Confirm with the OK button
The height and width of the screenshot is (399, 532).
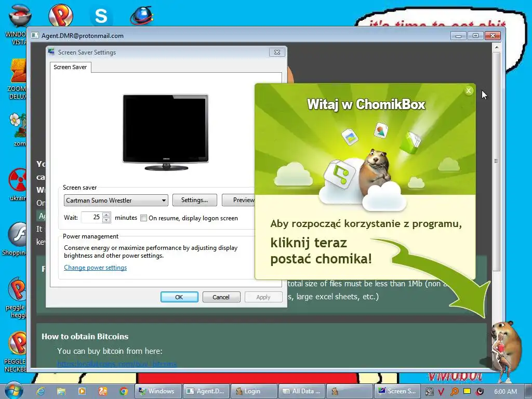click(179, 297)
